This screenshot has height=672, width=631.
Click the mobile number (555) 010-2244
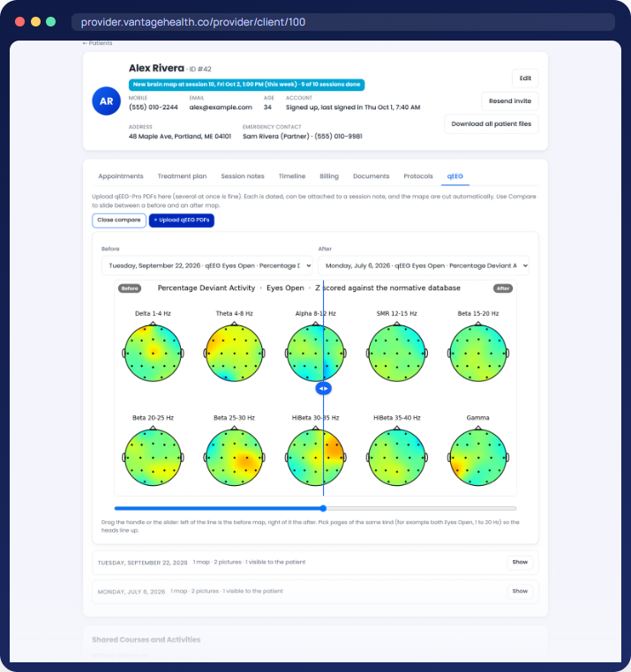(x=154, y=107)
